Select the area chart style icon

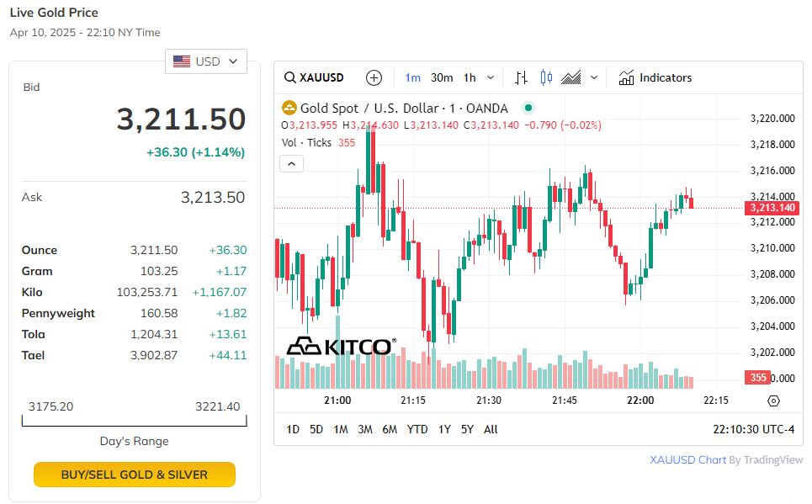571,78
